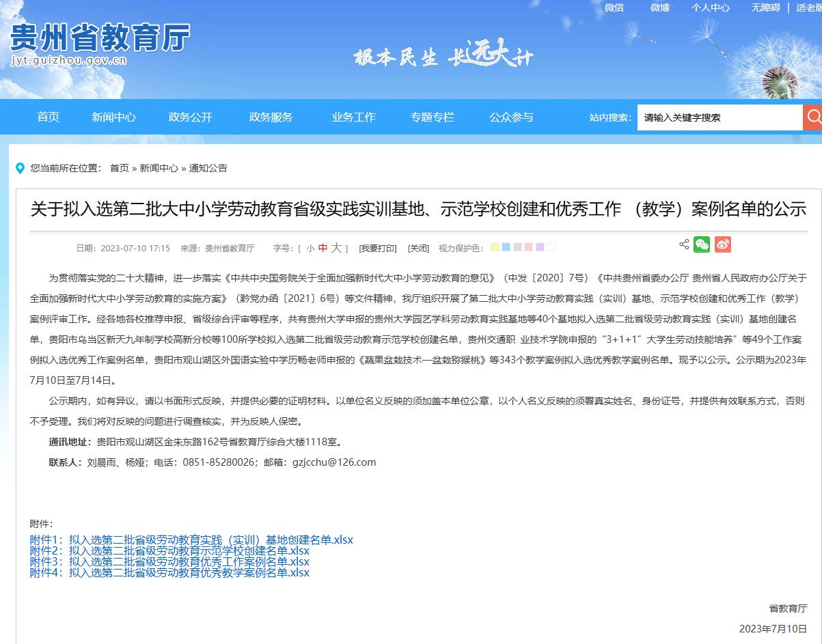
Task: Open 新闻中心 navigation menu
Action: [114, 117]
